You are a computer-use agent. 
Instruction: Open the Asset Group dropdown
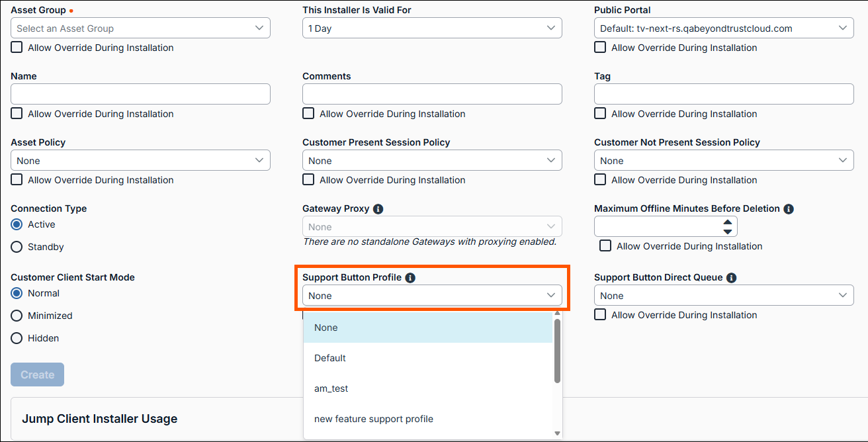(140, 28)
